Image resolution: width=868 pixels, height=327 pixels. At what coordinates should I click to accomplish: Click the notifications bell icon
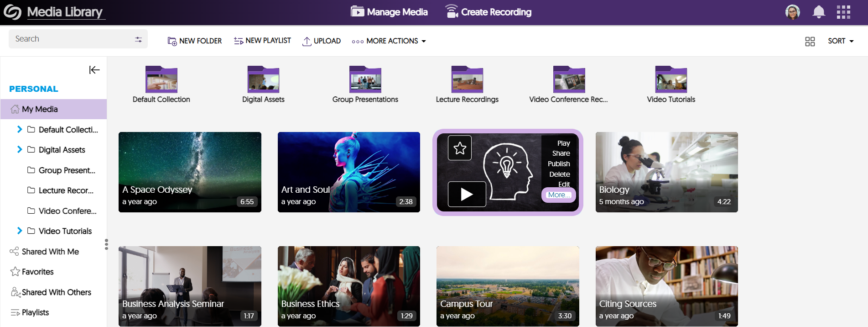coord(819,12)
